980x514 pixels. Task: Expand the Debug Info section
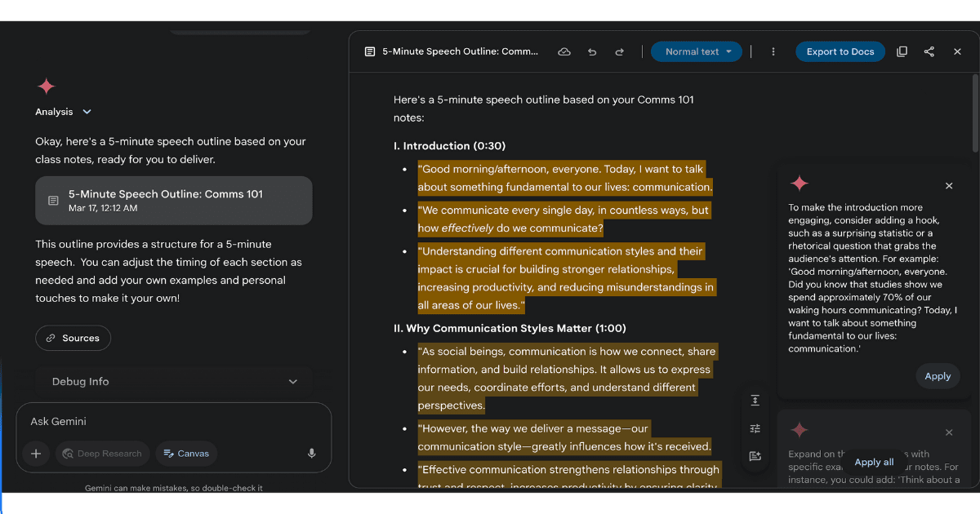point(173,381)
